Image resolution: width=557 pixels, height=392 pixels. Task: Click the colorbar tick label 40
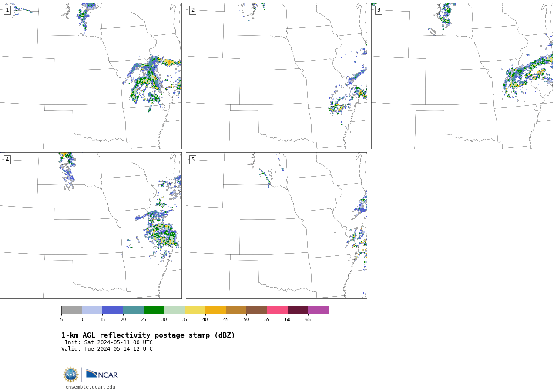point(205,320)
